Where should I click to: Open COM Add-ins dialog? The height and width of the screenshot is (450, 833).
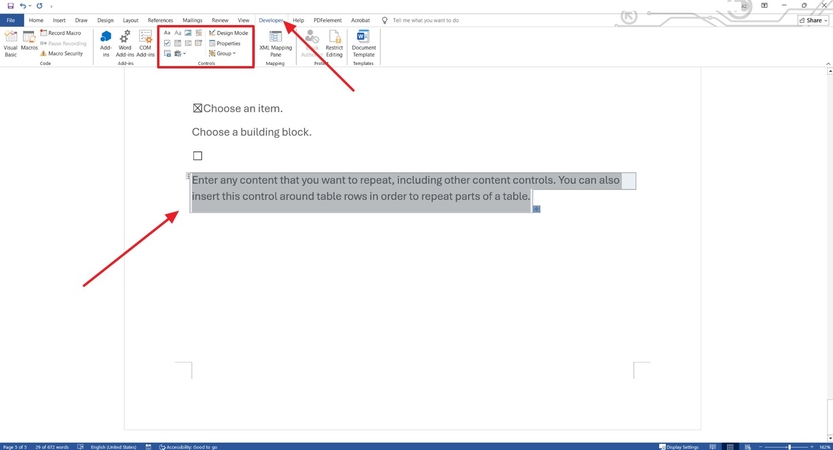point(145,44)
